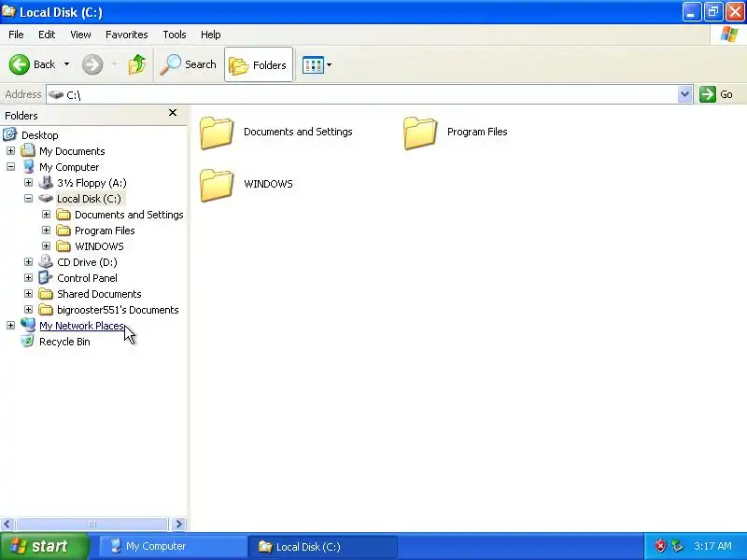
Task: Select the Recycle Bin icon in tree
Action: tap(28, 341)
